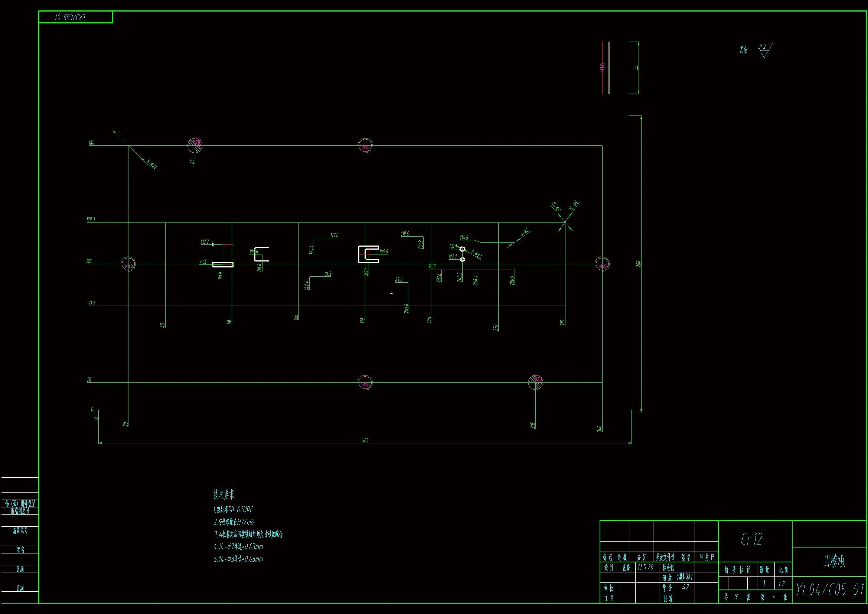Select the magenta M10 label in section view

tap(602, 68)
